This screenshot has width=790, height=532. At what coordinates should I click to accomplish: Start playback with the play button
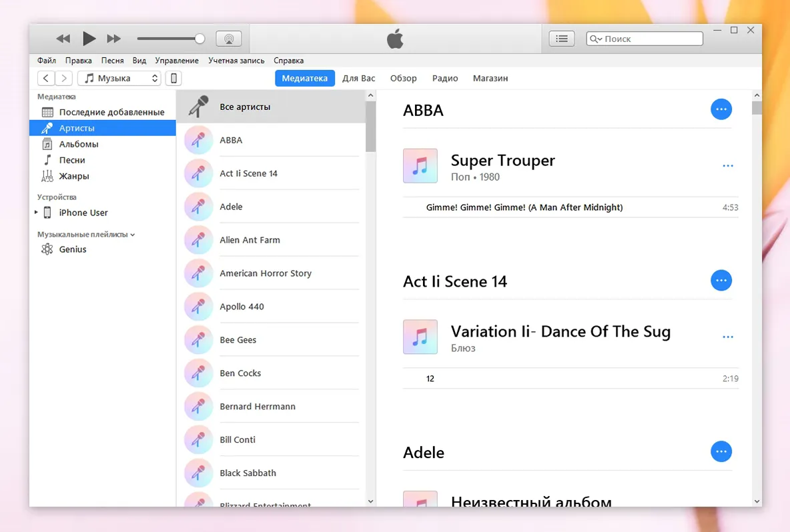[89, 38]
